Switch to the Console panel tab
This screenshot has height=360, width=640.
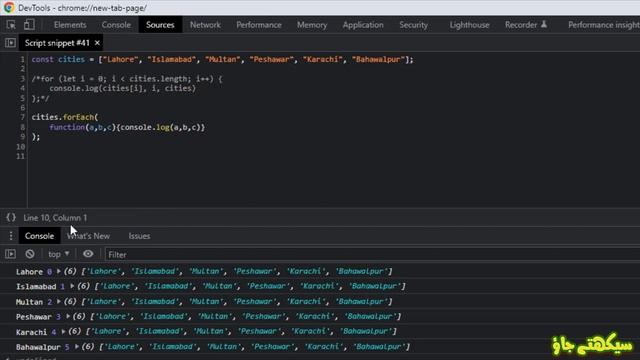(x=116, y=25)
